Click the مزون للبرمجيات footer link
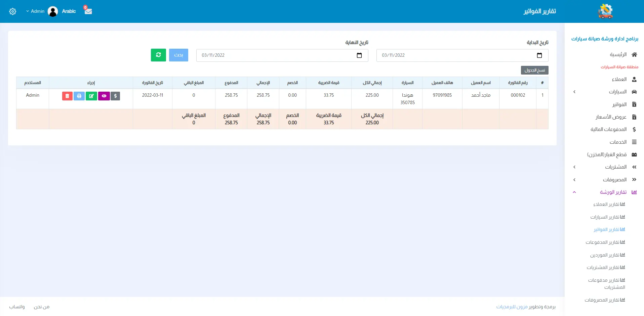The height and width of the screenshot is (316, 644). click(512, 307)
